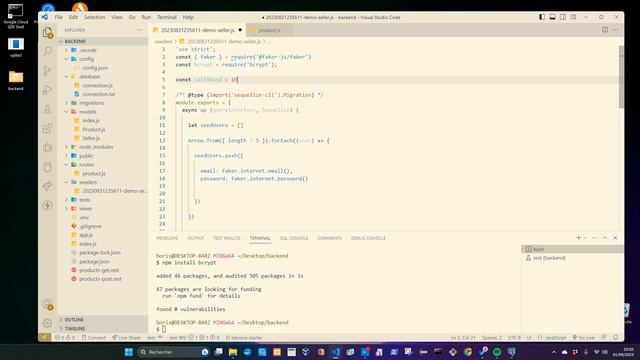Toggle the bottom panel layout icon
640x360 pixels.
pyautogui.click(x=552, y=17)
